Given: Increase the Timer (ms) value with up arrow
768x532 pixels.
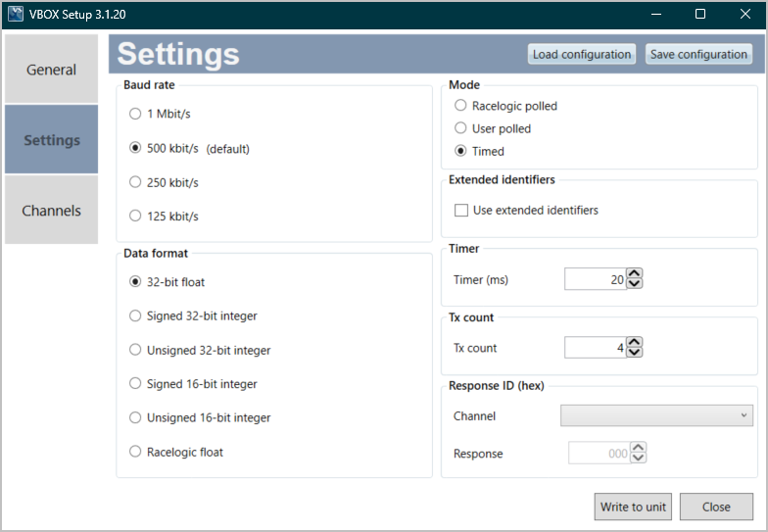Looking at the screenshot, I should 635,274.
